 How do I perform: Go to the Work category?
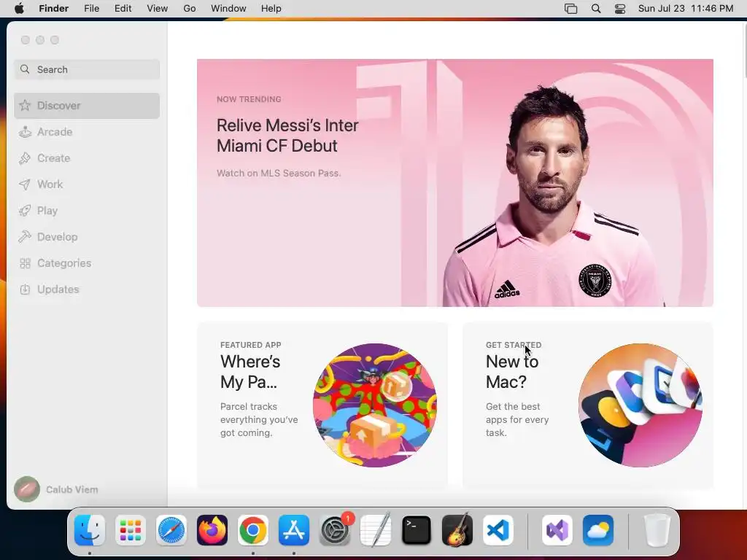(x=87, y=184)
